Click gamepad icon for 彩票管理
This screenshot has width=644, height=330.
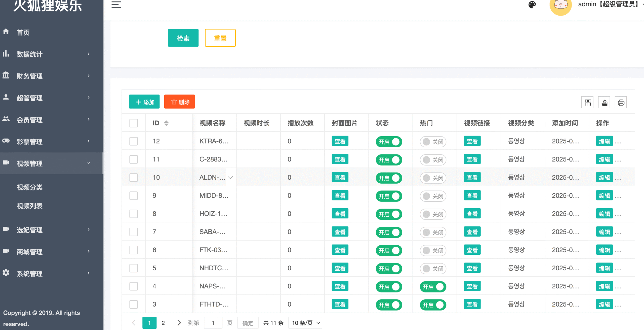pos(6,141)
